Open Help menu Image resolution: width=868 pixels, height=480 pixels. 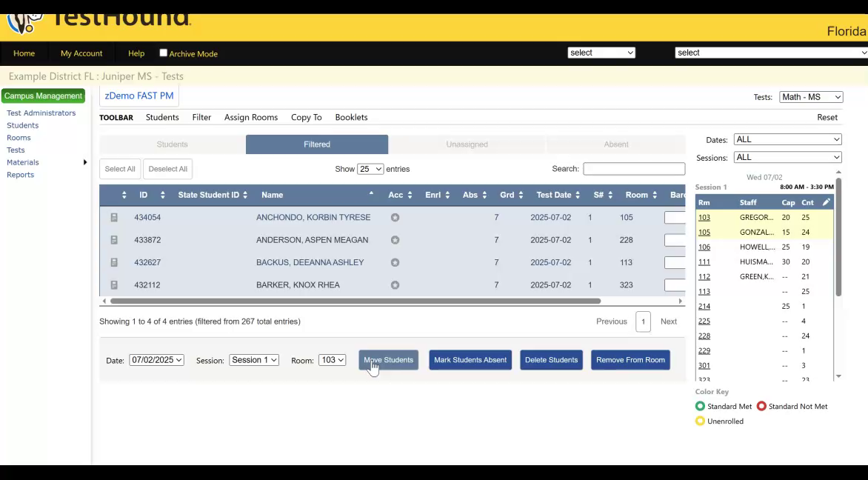136,53
